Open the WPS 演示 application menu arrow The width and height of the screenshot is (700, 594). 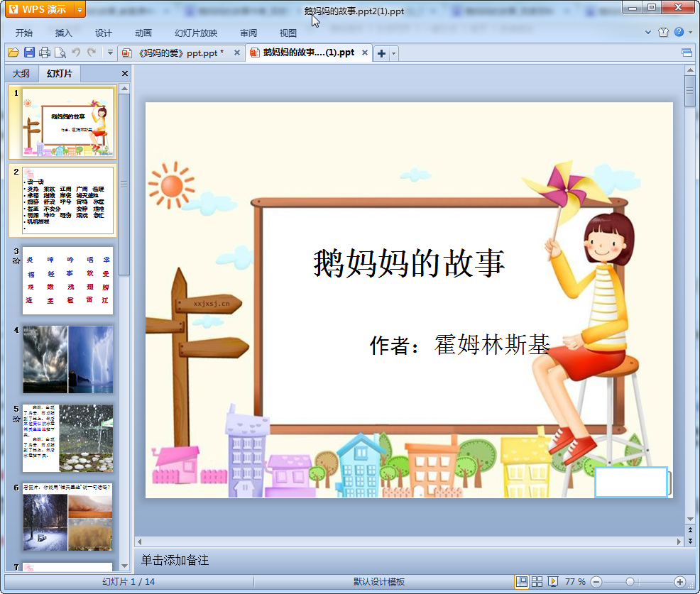pos(80,9)
